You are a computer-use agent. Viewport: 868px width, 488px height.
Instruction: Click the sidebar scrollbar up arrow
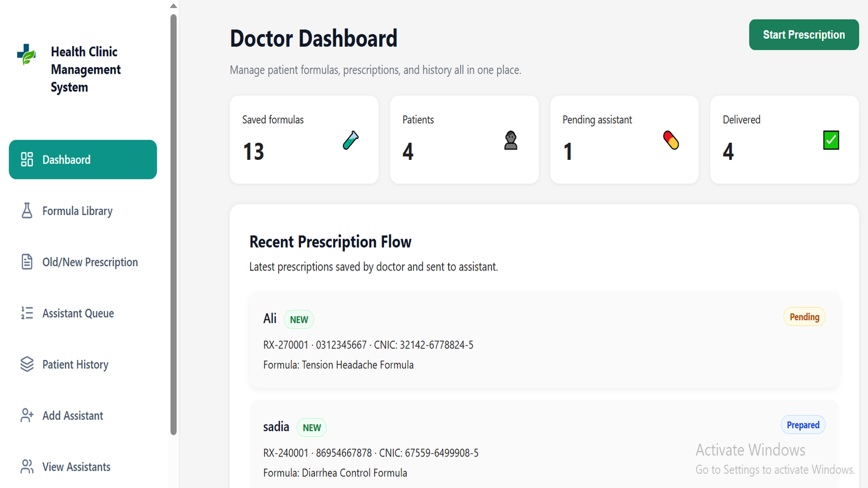[174, 6]
